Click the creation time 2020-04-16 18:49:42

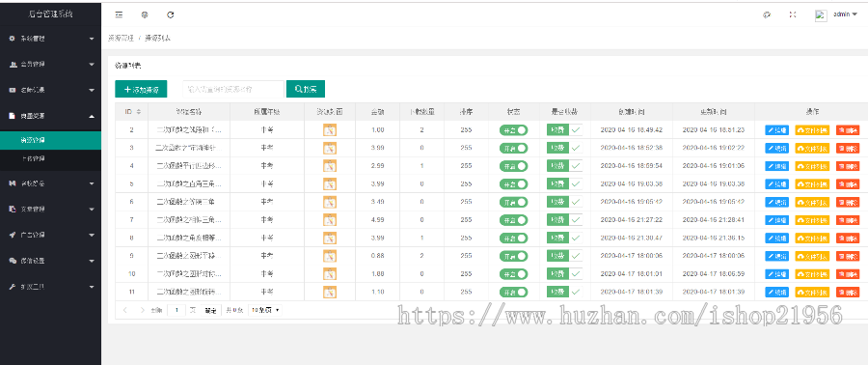tap(631, 130)
